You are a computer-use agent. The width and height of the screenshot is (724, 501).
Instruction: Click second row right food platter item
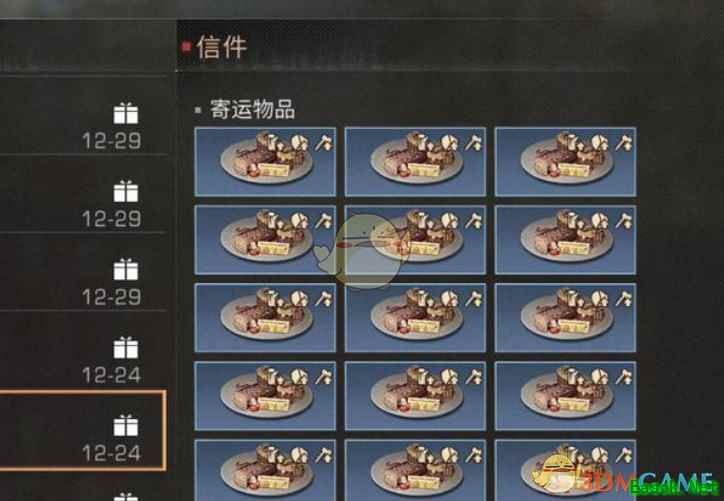(565, 240)
